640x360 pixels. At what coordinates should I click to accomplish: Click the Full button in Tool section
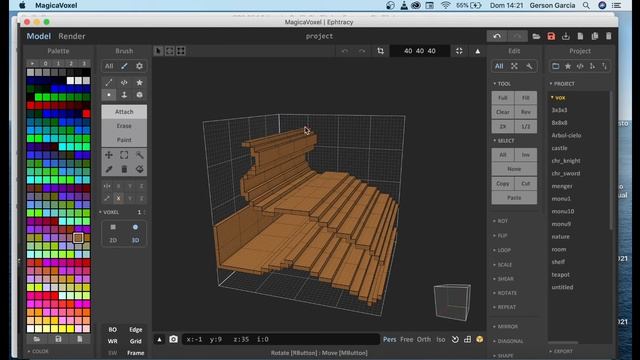[502, 98]
